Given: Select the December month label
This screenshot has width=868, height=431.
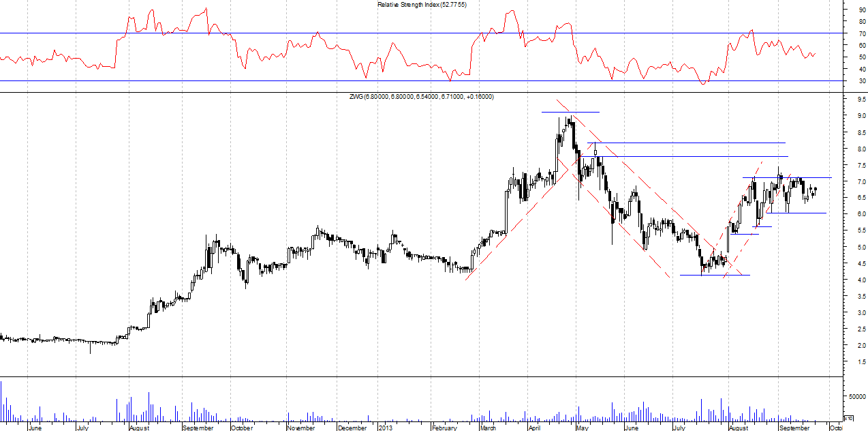Looking at the screenshot, I should click(x=352, y=428).
